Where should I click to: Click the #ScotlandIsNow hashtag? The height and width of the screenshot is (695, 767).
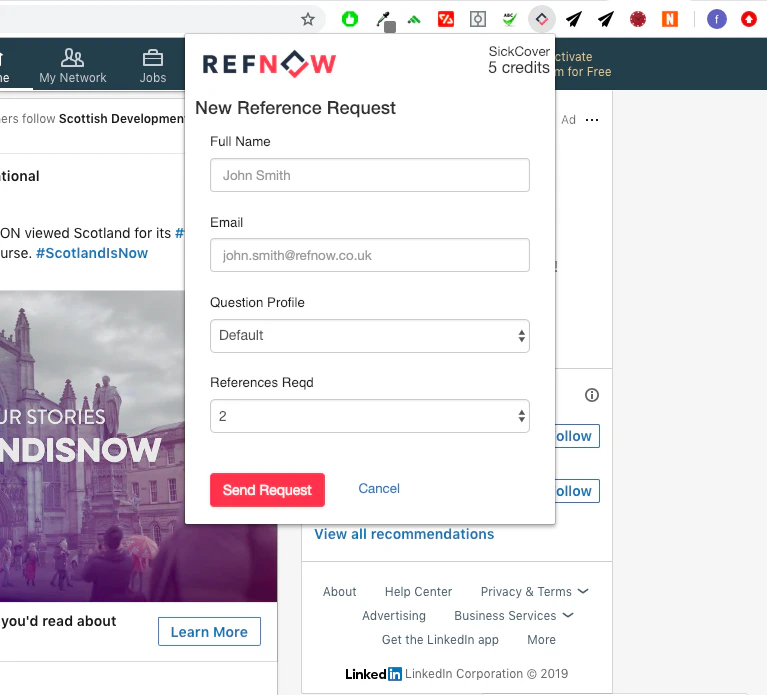pos(92,253)
